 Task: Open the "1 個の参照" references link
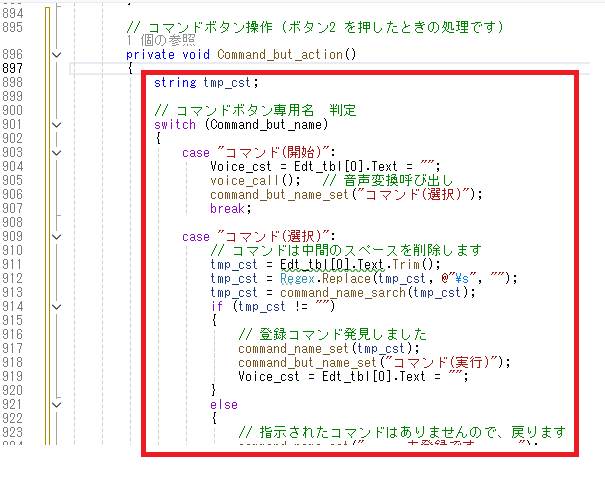(x=158, y=39)
